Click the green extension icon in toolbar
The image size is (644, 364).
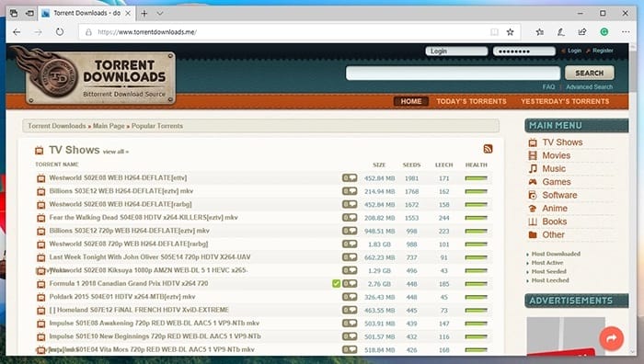coord(604,32)
